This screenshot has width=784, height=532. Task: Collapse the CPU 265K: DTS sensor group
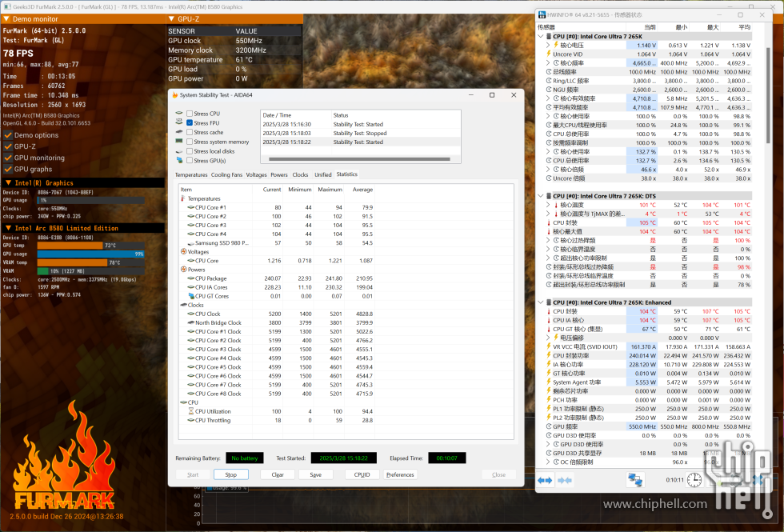[541, 196]
